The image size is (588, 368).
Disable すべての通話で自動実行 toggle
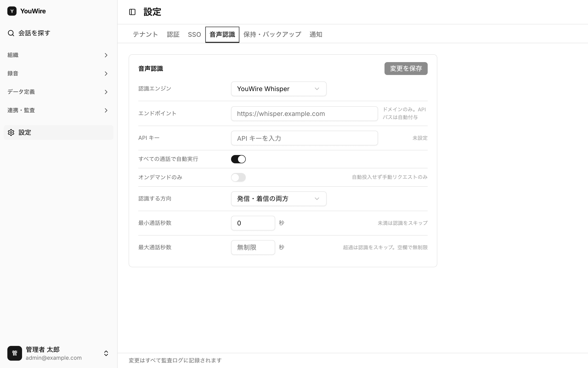(x=238, y=159)
